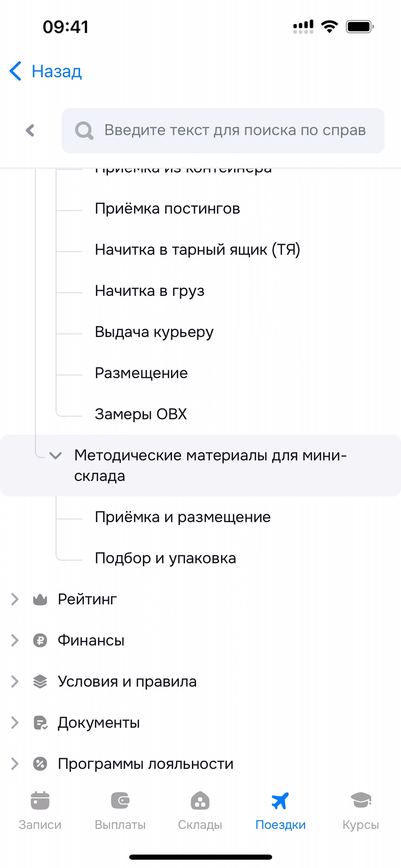Image resolution: width=401 pixels, height=868 pixels.
Task: Tap the Записи calendar icon
Action: pos(40,800)
